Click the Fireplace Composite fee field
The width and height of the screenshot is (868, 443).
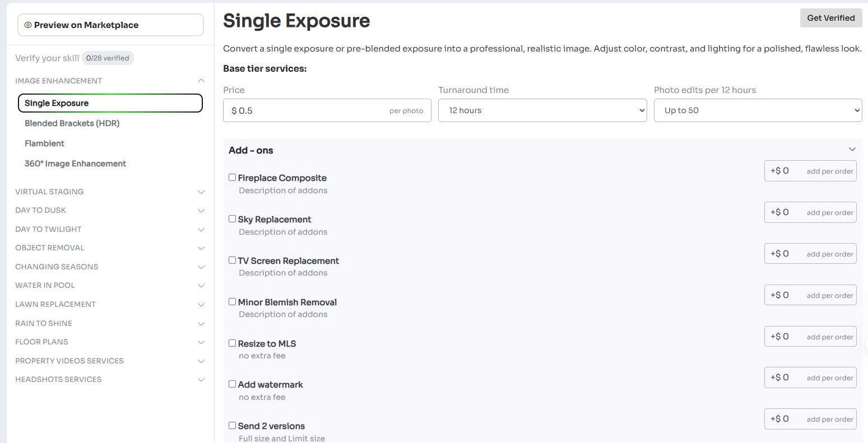click(x=785, y=170)
